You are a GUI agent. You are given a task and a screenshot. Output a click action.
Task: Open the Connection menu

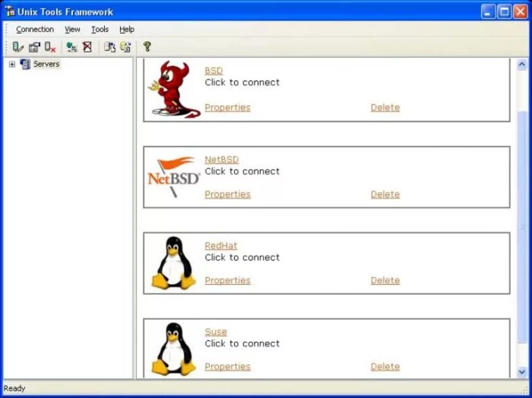pyautogui.click(x=35, y=30)
